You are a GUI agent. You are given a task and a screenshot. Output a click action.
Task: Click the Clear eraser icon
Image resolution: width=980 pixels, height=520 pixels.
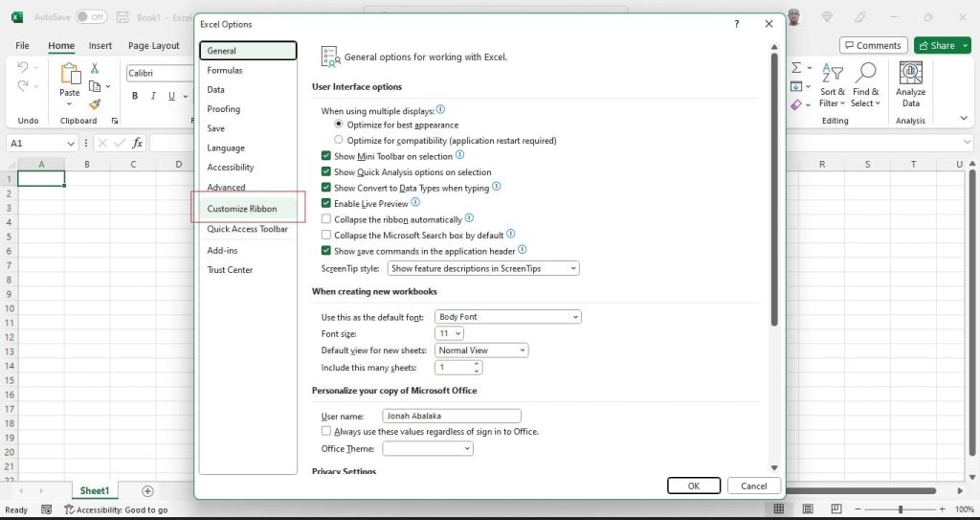(796, 104)
